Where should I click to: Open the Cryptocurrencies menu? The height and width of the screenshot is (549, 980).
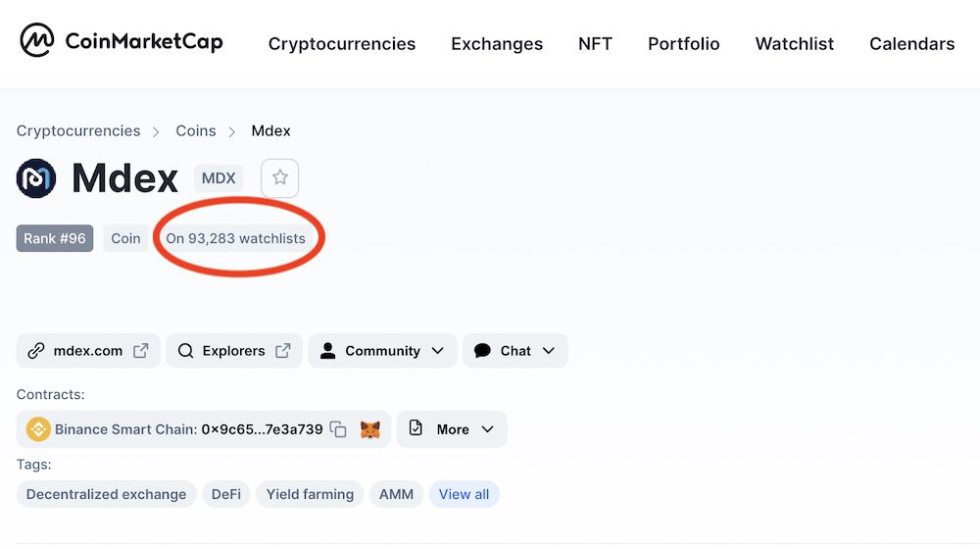[342, 44]
